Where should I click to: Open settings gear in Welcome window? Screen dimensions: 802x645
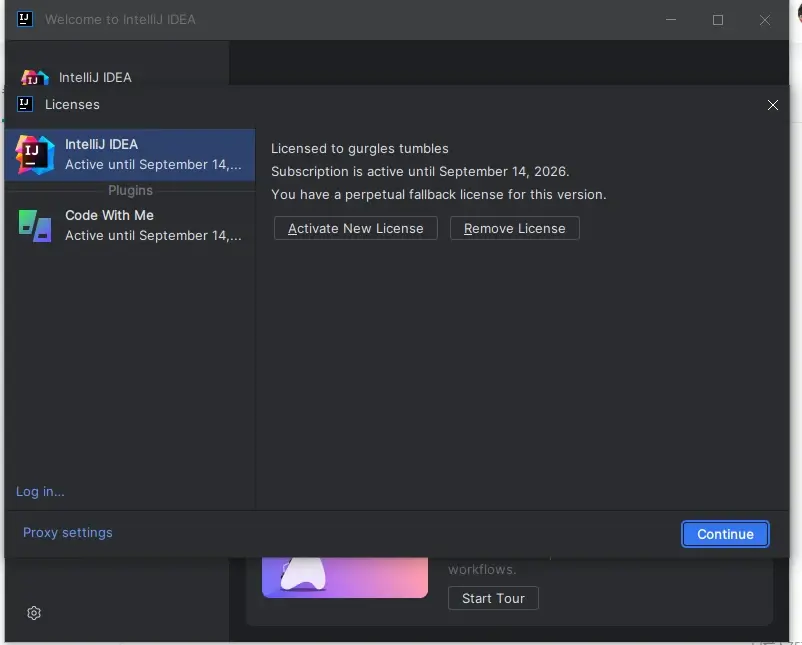[34, 613]
